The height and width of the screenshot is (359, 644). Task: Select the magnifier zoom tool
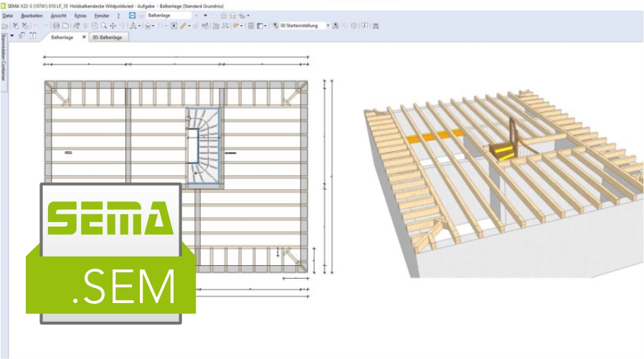pyautogui.click(x=104, y=25)
